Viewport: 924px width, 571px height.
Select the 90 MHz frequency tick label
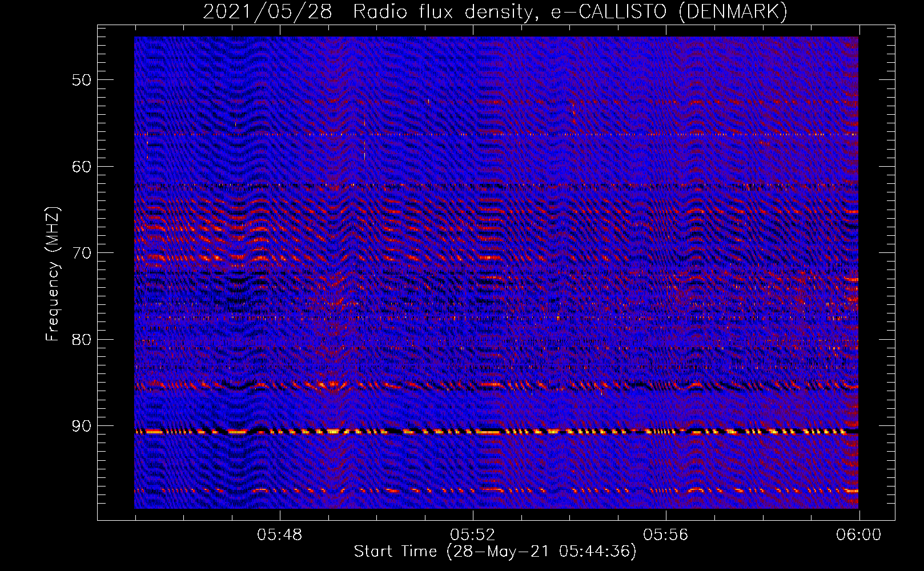[82, 427]
